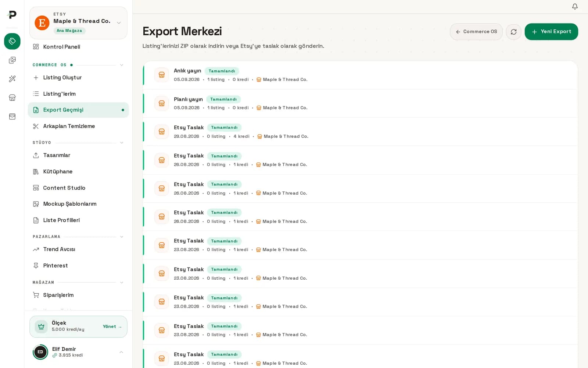Open the Maple & Thread Co. shop switcher
Viewport: 588px width, 368px height.
(x=78, y=23)
